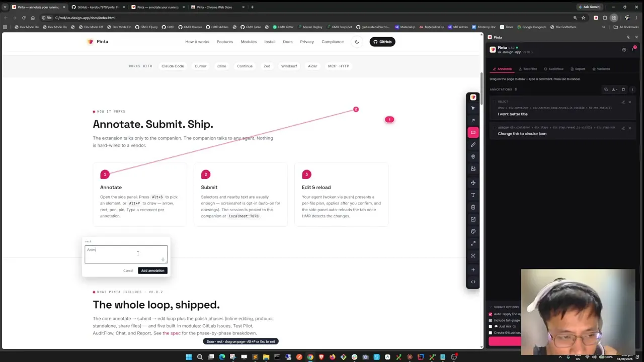The image size is (644, 362).
Task: Click the browser reload button
Action: click(x=24, y=18)
